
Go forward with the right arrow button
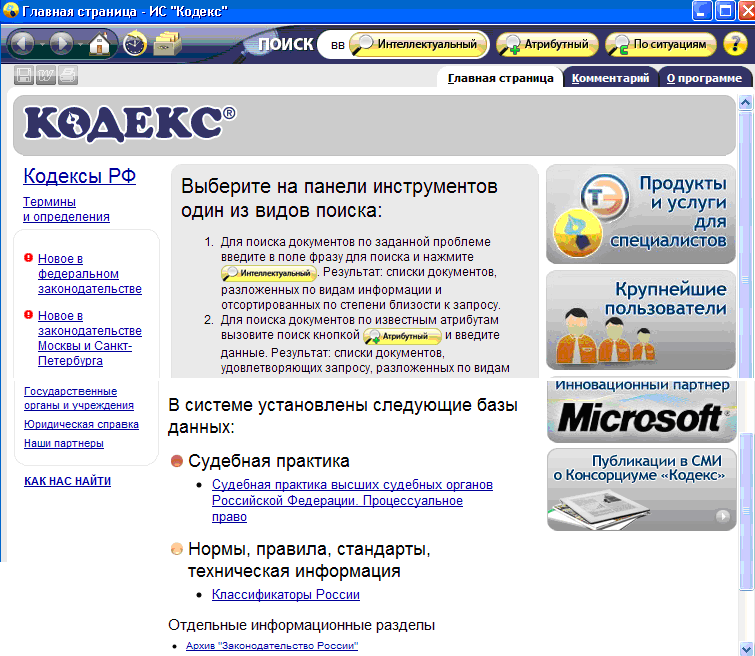(61, 44)
